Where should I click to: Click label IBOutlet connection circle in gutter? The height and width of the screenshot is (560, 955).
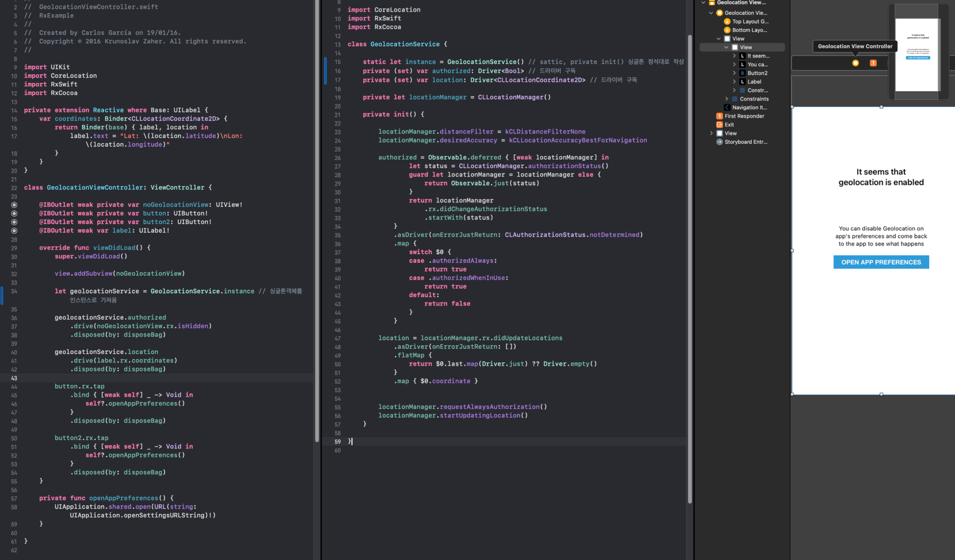click(x=14, y=231)
